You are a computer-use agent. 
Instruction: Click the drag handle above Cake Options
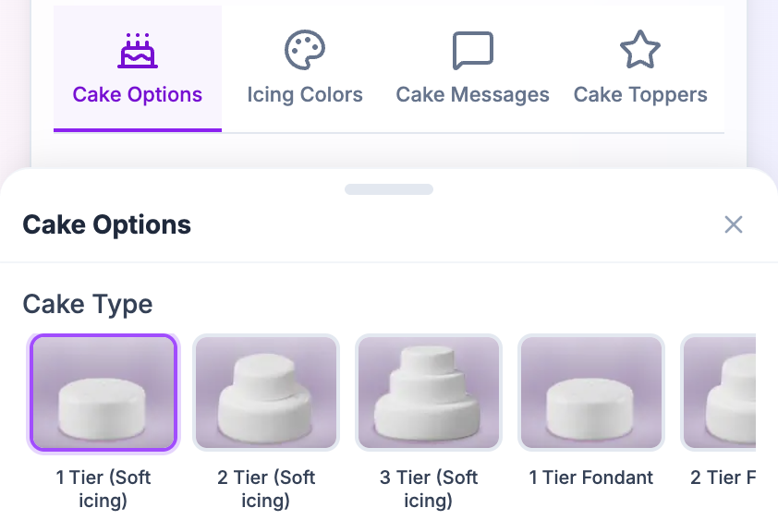[388, 188]
